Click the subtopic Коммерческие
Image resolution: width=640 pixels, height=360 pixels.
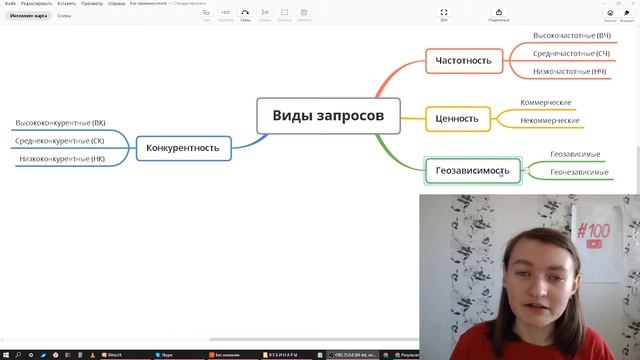pyautogui.click(x=546, y=102)
